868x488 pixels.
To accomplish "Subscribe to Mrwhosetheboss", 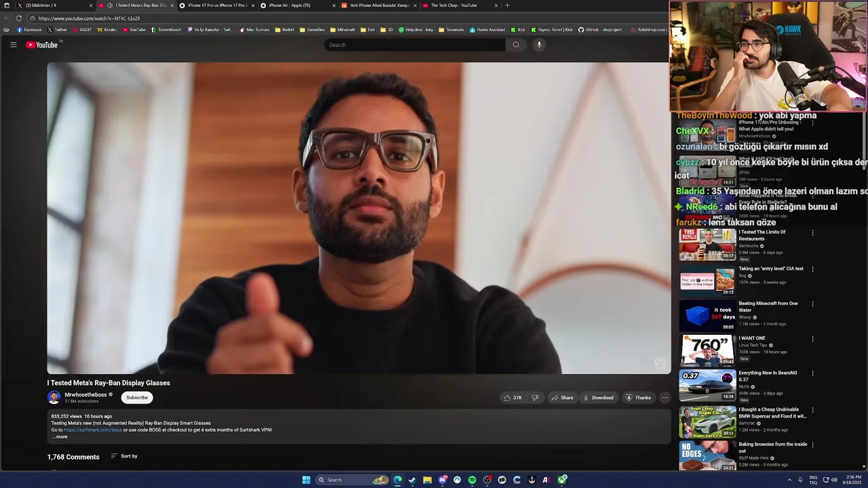I will click(x=137, y=398).
